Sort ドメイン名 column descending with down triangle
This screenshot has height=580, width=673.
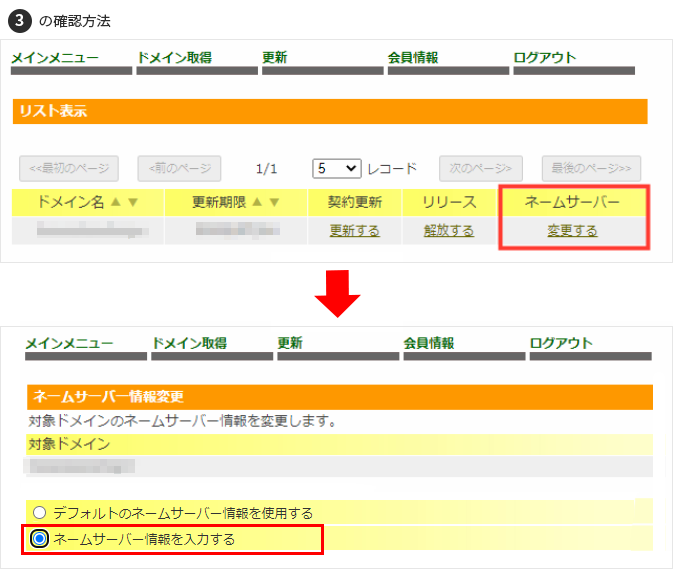[x=132, y=202]
